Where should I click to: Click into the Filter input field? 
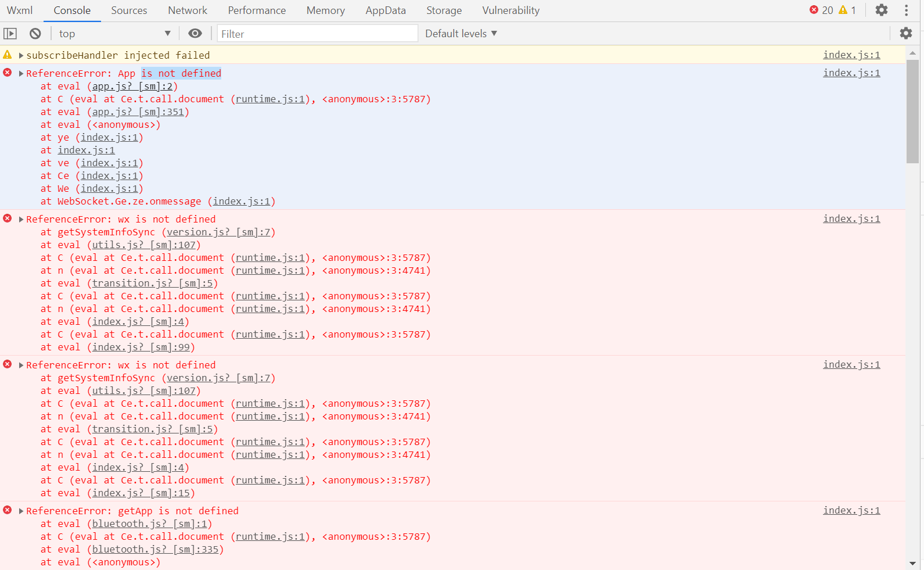tap(318, 34)
